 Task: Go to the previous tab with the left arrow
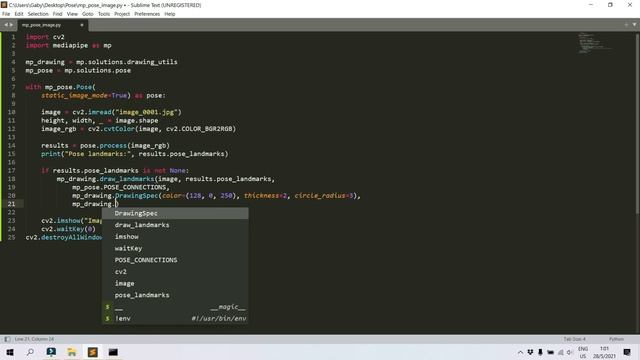pos(6,25)
